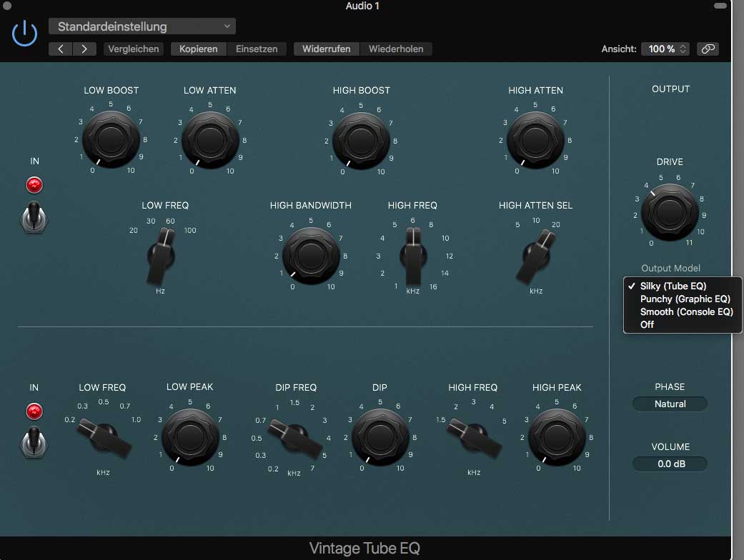Select Punchy (Graphic EQ) output model

click(685, 299)
